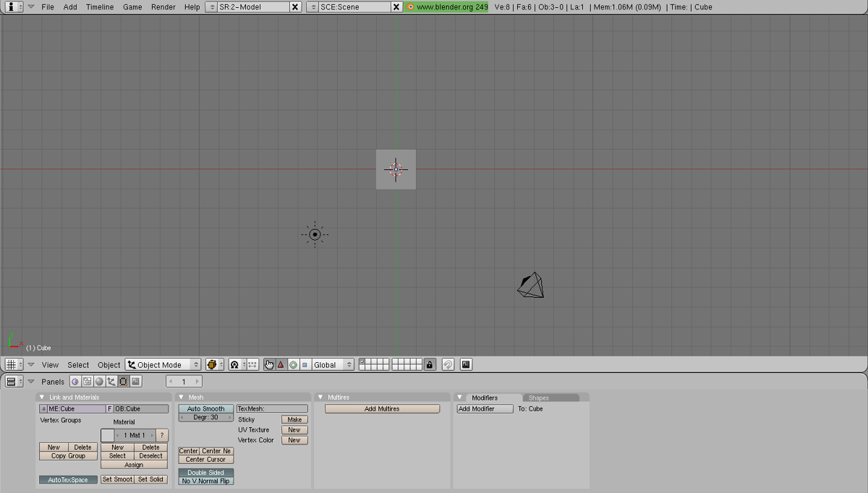868x493 pixels.
Task: Open the Object buttons context
Action: click(111, 381)
